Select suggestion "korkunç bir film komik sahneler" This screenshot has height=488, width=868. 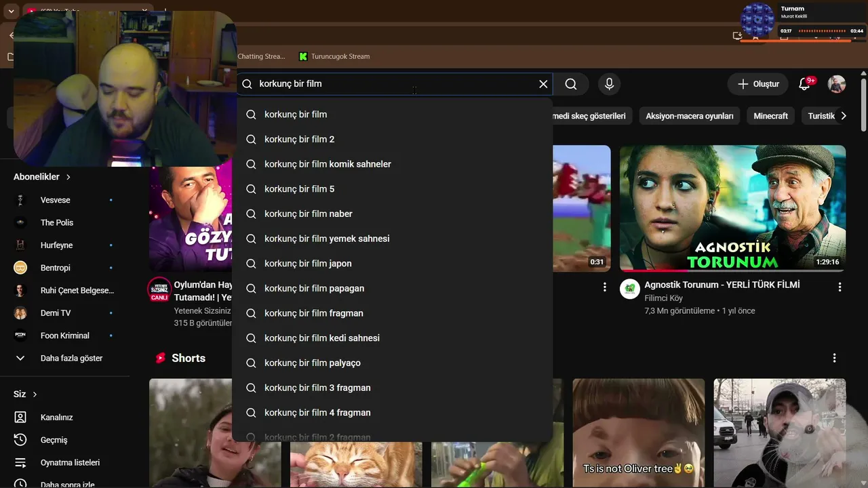[392, 164]
